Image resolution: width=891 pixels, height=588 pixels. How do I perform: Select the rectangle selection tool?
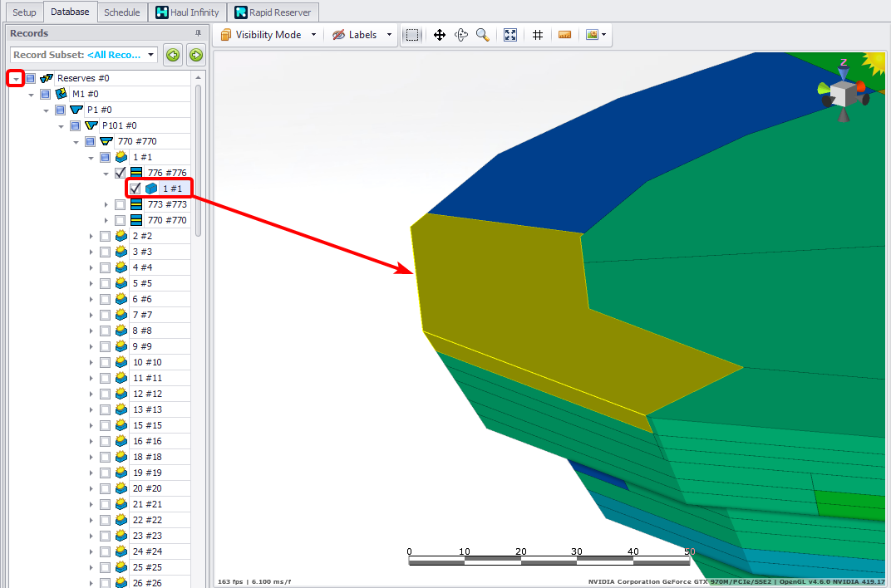[x=412, y=35]
